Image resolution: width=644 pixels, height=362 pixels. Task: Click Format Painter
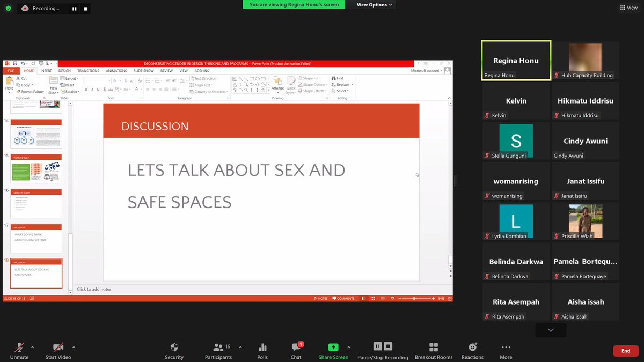click(x=30, y=92)
